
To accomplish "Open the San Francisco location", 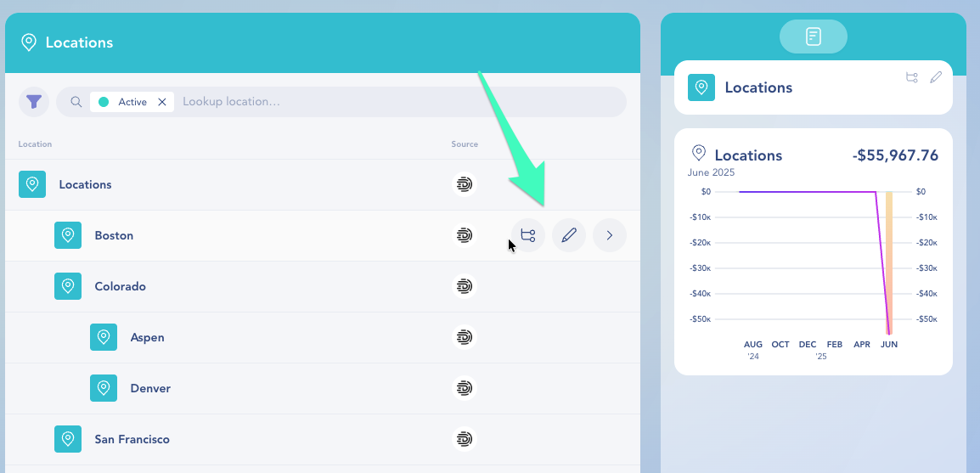I will point(132,439).
